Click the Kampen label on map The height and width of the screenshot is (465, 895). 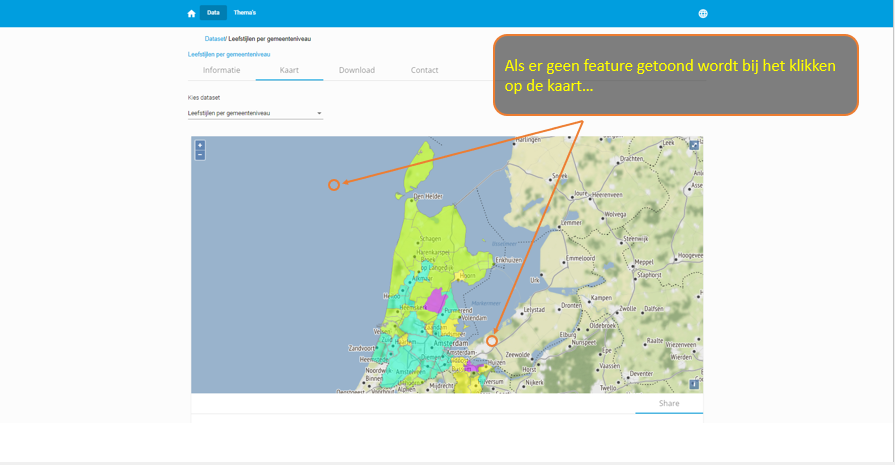point(602,298)
